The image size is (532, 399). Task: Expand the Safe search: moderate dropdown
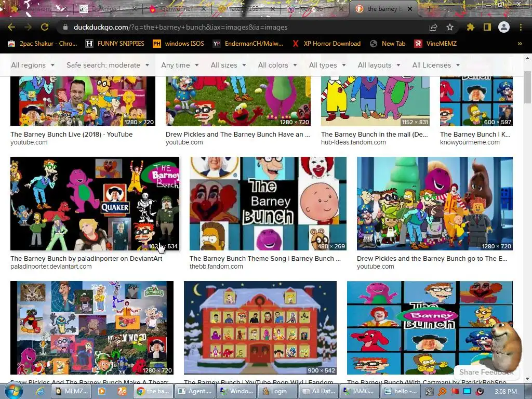coord(108,65)
